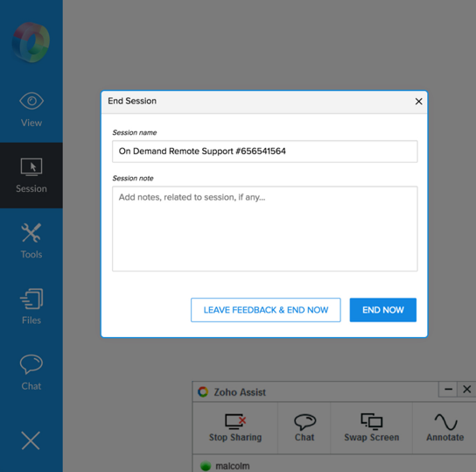
Task: Open the Files transfer icon
Action: 31,299
